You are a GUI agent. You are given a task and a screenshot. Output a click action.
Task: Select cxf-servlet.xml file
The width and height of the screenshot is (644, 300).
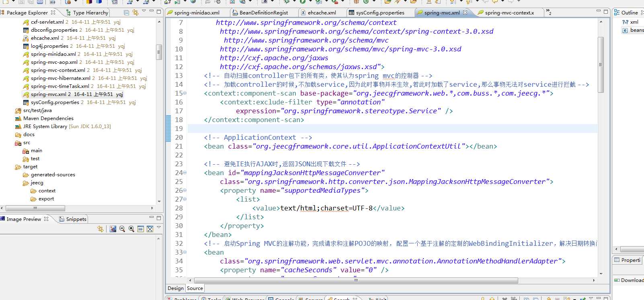click(47, 22)
